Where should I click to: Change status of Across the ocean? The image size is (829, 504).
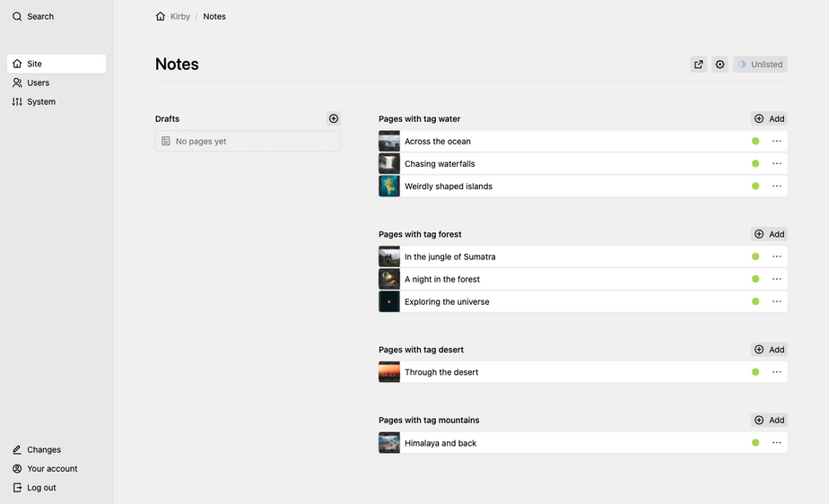click(755, 142)
